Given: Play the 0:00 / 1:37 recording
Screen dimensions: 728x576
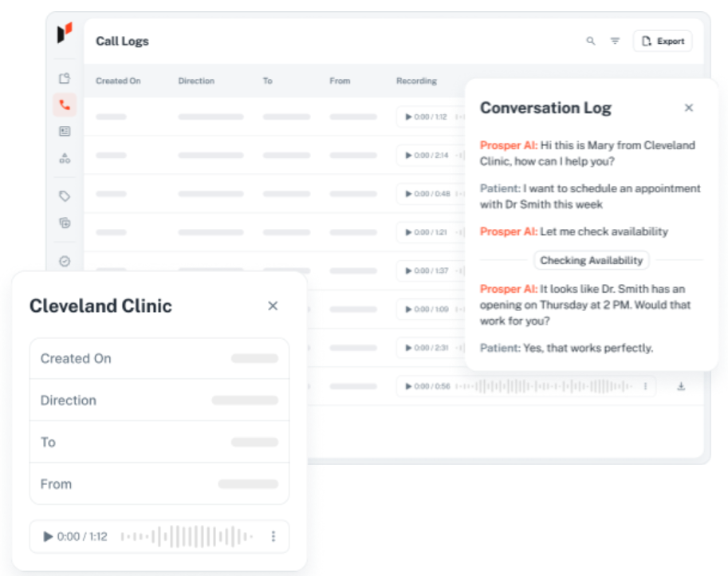Looking at the screenshot, I should pyautogui.click(x=408, y=270).
